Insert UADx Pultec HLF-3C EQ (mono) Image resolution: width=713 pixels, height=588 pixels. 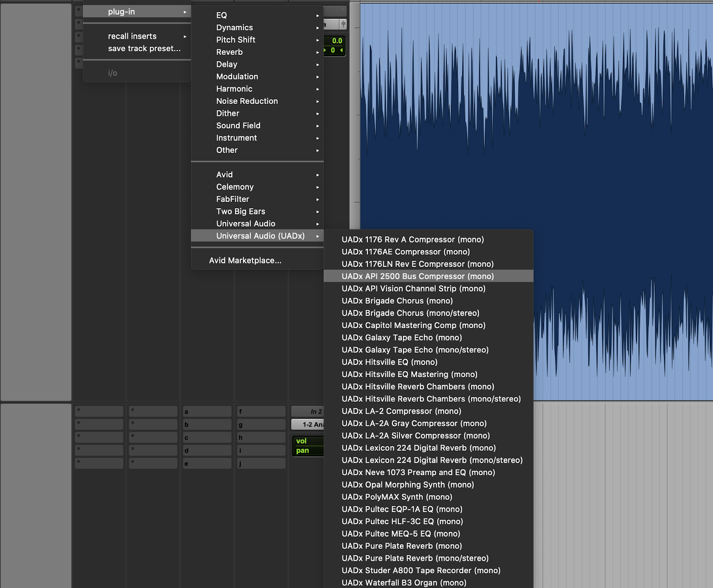pos(428,522)
